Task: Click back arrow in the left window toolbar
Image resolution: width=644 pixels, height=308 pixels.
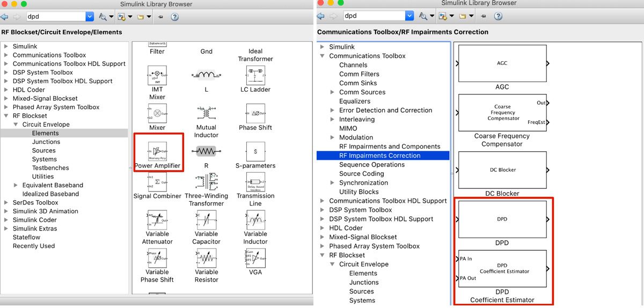Action: pos(5,17)
